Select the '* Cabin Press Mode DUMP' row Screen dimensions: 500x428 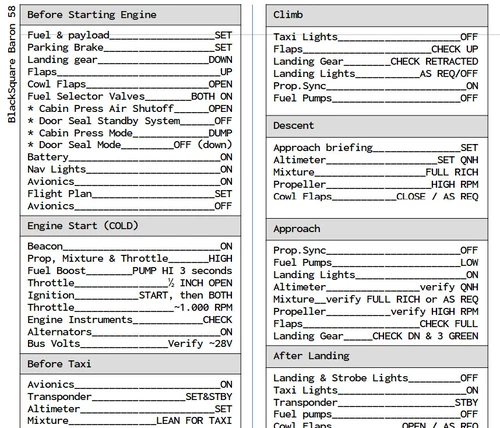(x=130, y=133)
